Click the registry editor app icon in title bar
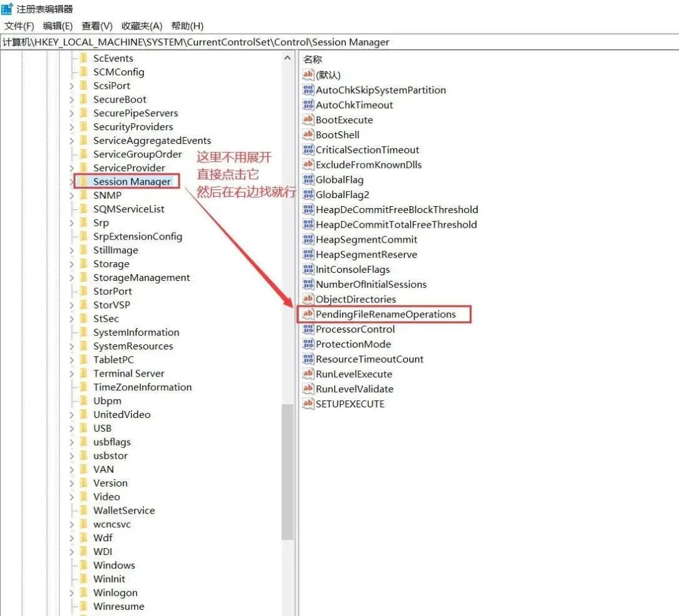 click(x=7, y=9)
